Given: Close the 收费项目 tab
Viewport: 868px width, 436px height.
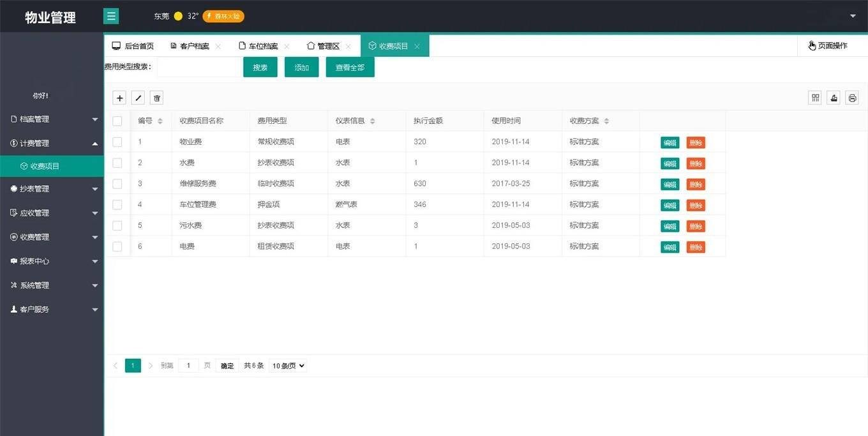Looking at the screenshot, I should point(417,46).
